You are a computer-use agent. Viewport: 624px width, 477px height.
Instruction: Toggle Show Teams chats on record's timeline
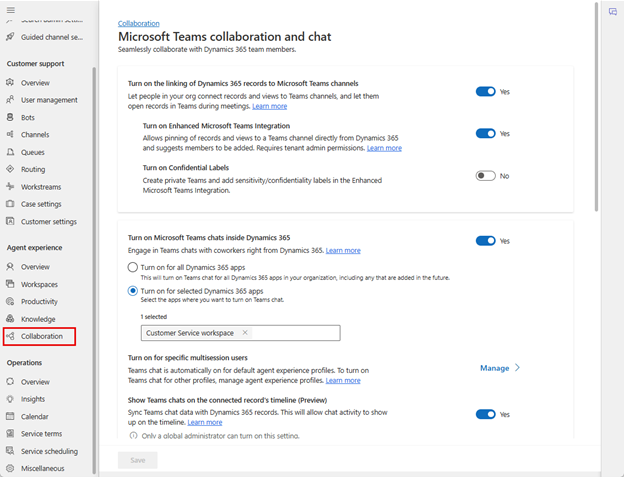pos(486,414)
